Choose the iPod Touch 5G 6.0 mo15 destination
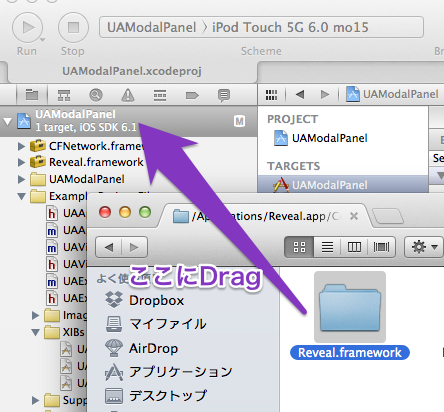The image size is (444, 412). click(x=290, y=27)
